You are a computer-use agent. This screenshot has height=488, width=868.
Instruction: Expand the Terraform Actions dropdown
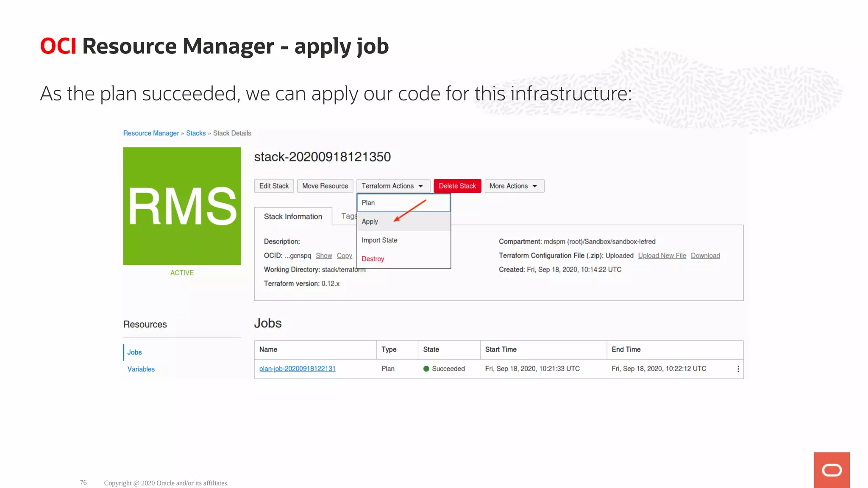click(x=393, y=186)
